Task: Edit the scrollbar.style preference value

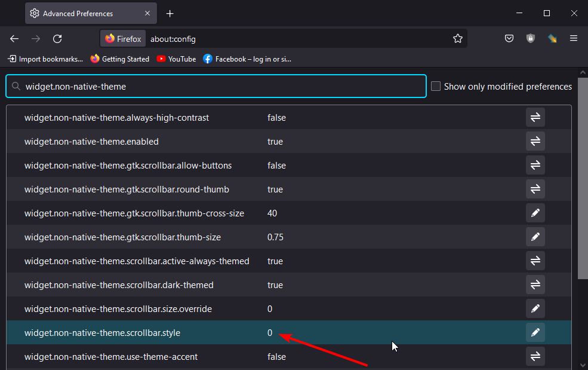Action: click(535, 332)
